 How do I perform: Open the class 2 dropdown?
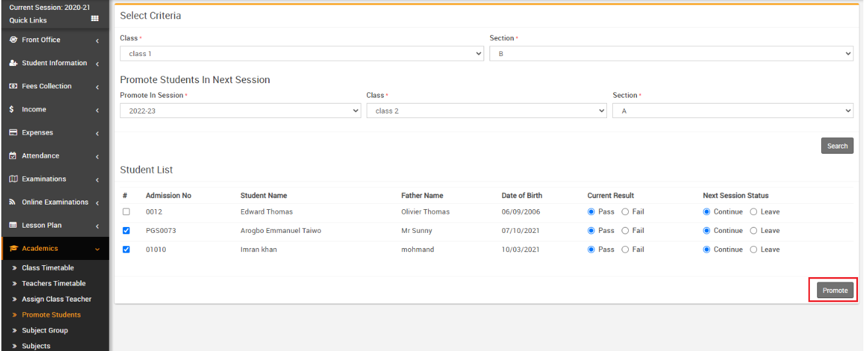[486, 111]
